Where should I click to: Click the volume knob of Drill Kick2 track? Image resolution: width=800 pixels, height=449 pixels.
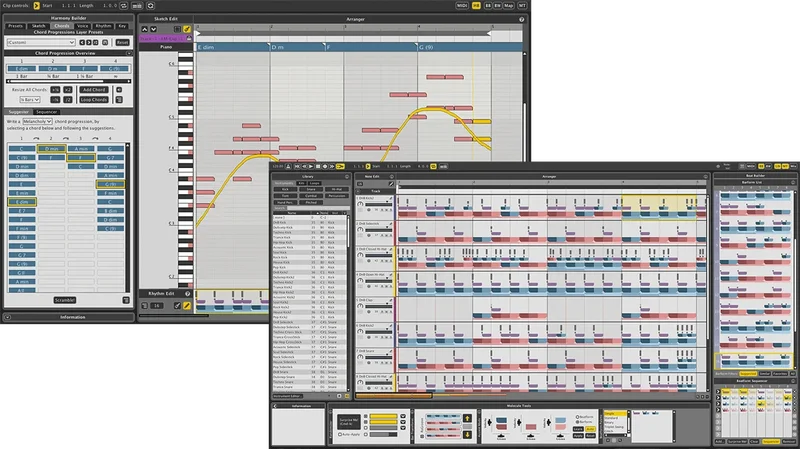pos(360,204)
